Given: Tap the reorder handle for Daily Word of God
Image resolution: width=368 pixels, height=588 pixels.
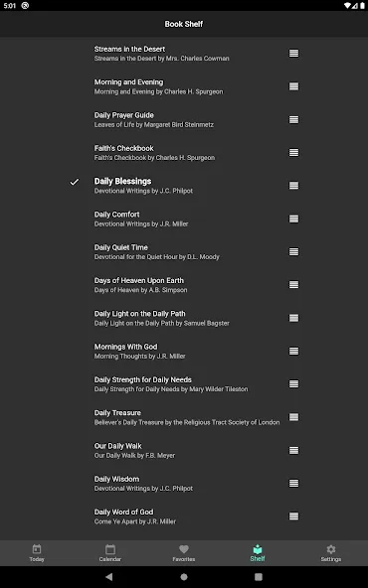Looking at the screenshot, I should (293, 516).
